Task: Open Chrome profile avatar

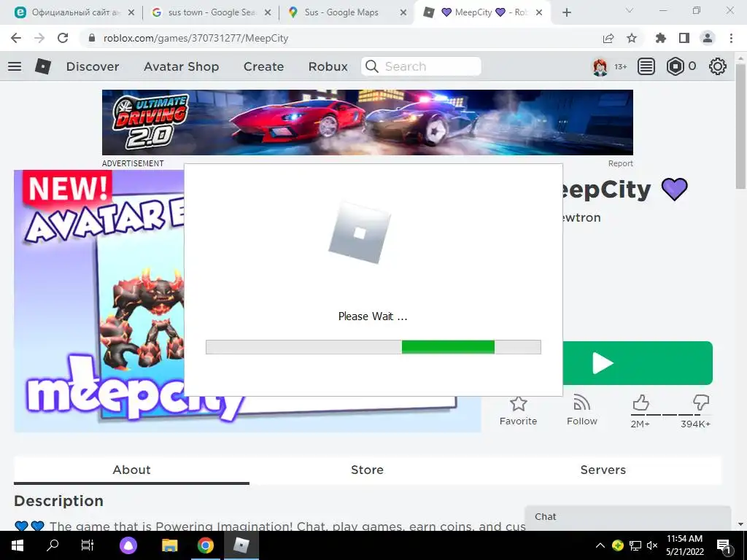Action: (708, 38)
